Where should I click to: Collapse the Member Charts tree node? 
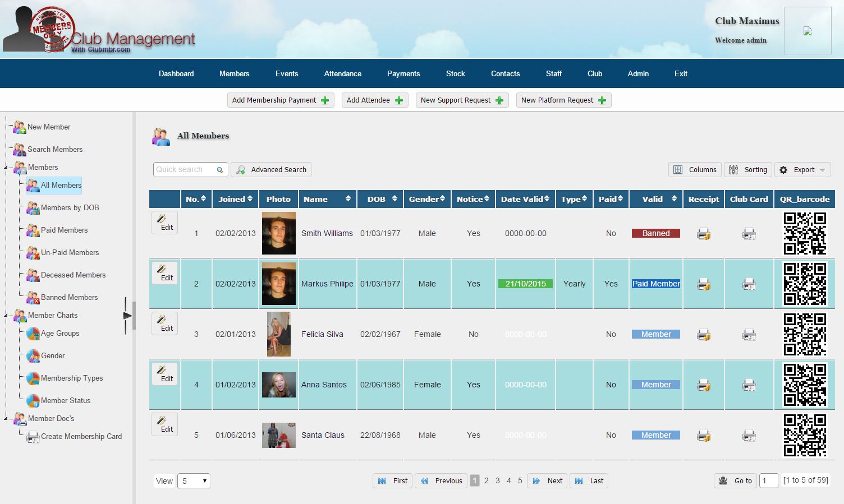click(x=6, y=316)
